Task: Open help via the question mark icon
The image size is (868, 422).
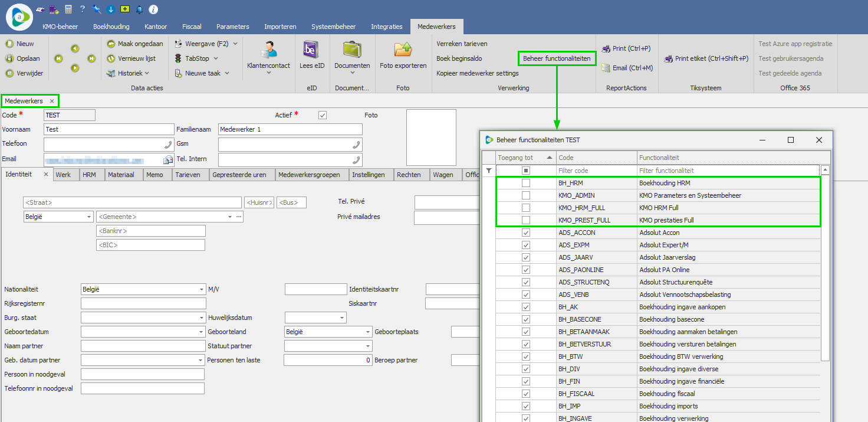Action: click(82, 9)
